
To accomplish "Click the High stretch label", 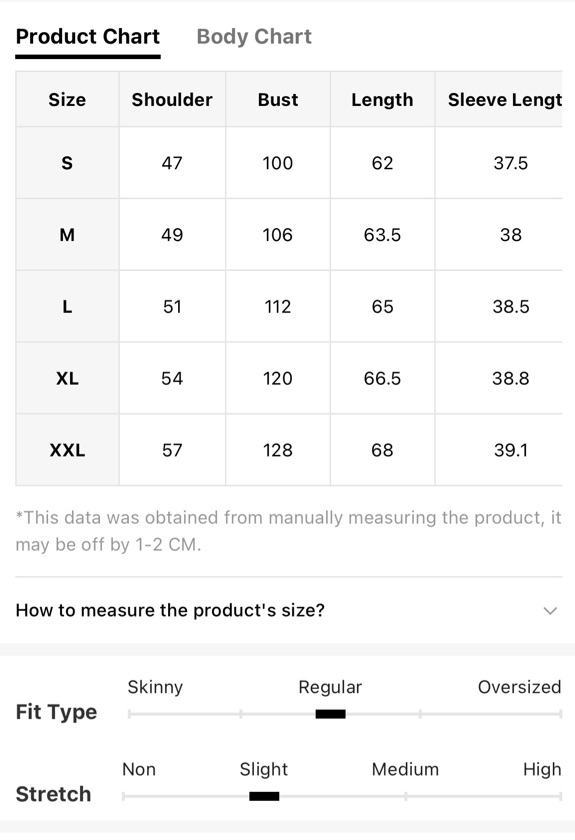I will [542, 770].
